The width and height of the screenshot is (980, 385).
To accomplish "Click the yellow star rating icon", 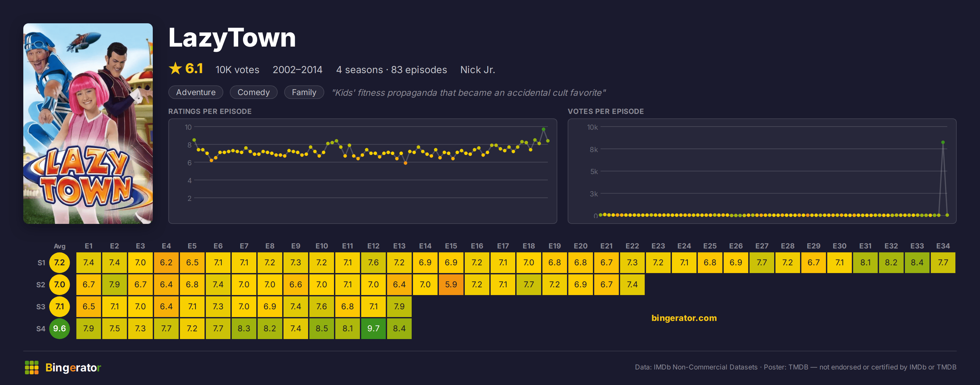I will tap(175, 69).
